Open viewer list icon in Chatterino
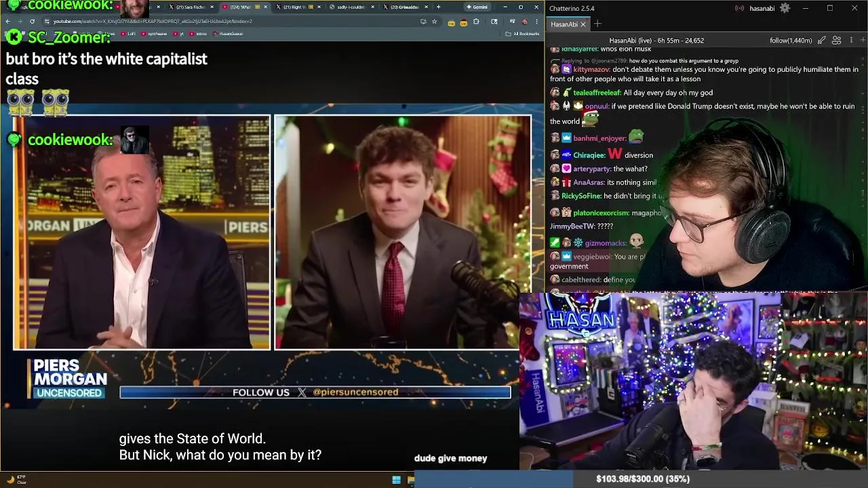The height and width of the screenshot is (488, 868). (x=837, y=41)
